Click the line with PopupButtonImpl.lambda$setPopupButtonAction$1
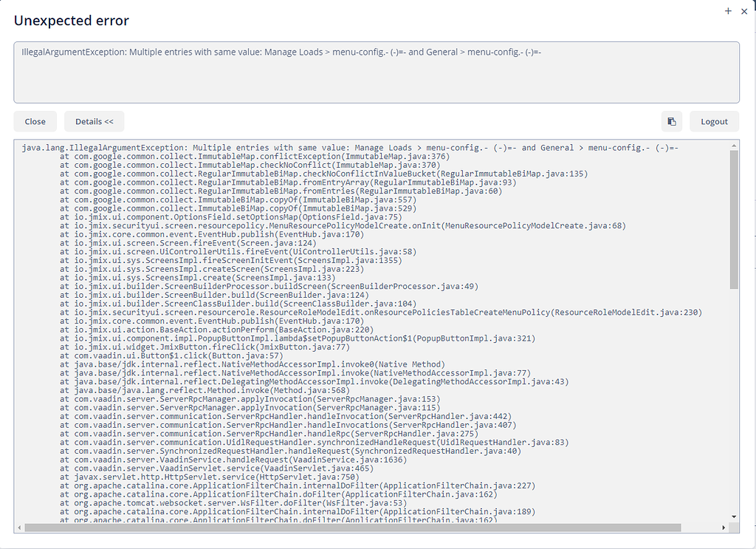 pyautogui.click(x=298, y=338)
